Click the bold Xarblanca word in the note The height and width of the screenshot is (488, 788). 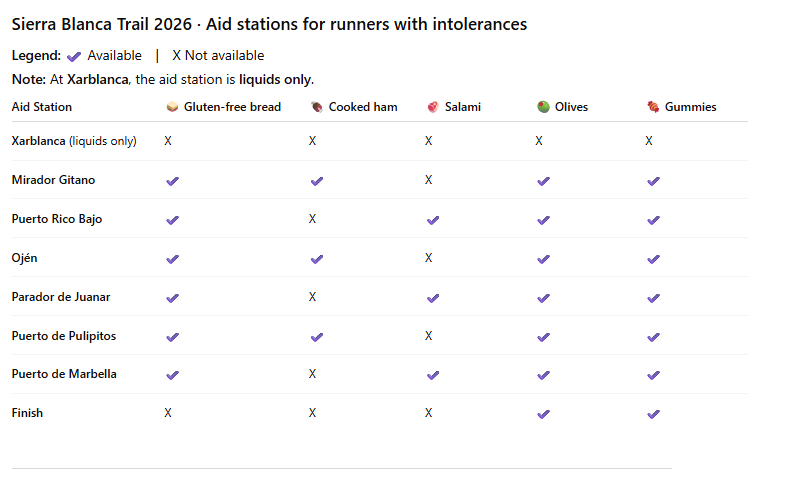[98, 79]
